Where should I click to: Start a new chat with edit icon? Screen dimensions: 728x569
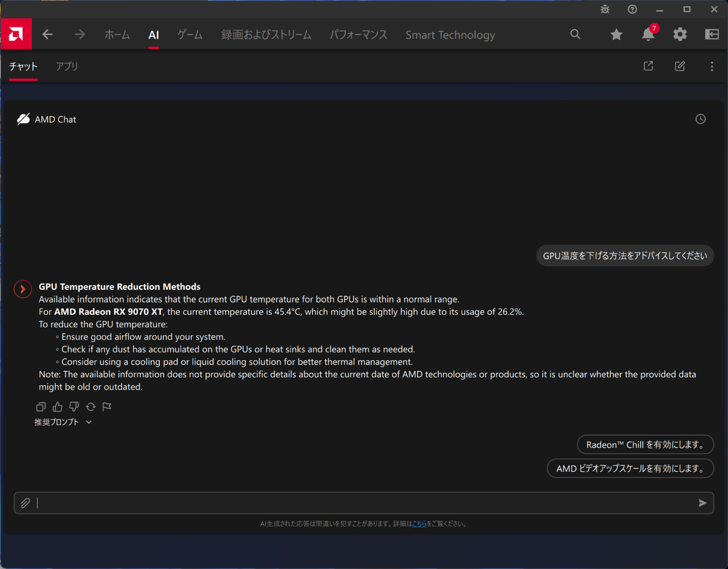click(680, 66)
